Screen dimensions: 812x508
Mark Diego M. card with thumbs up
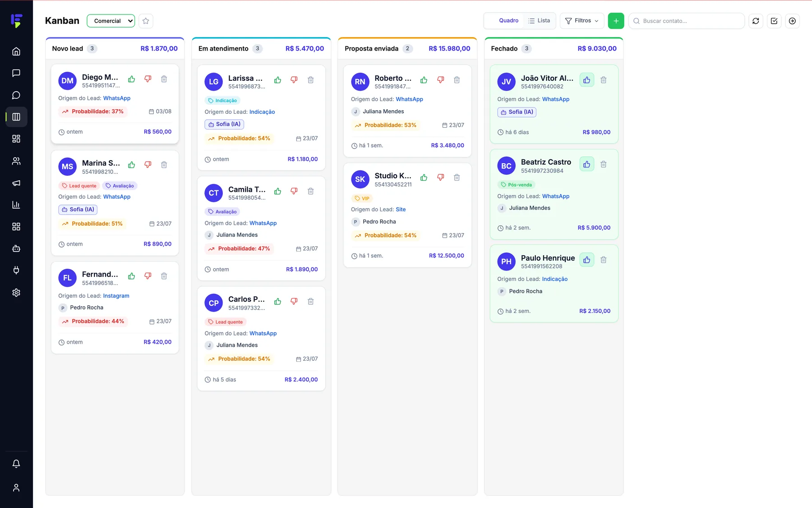pos(131,79)
